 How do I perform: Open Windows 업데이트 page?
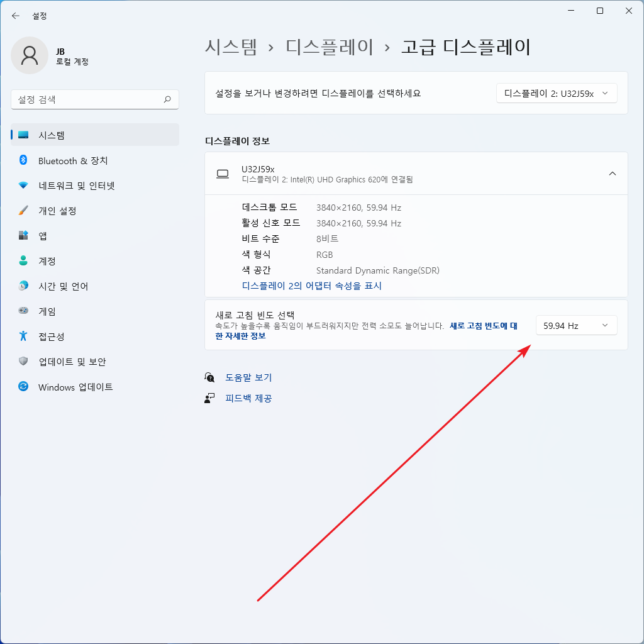tap(95, 387)
